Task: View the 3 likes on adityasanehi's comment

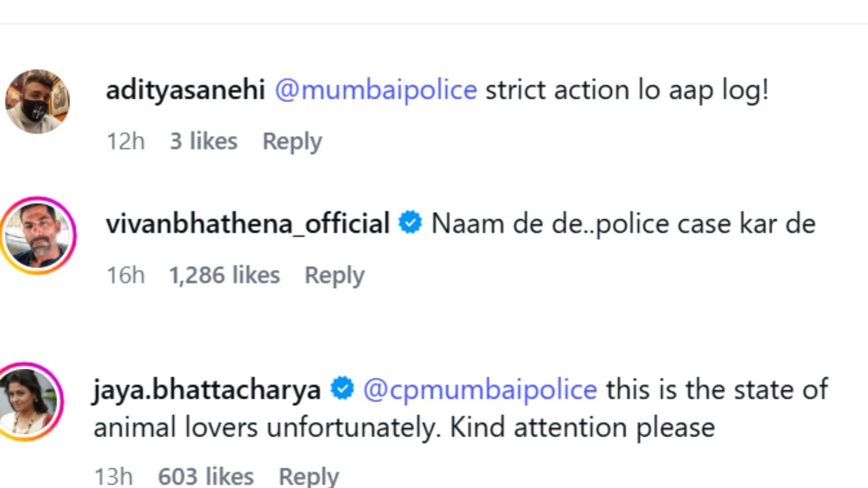Action: coord(203,141)
